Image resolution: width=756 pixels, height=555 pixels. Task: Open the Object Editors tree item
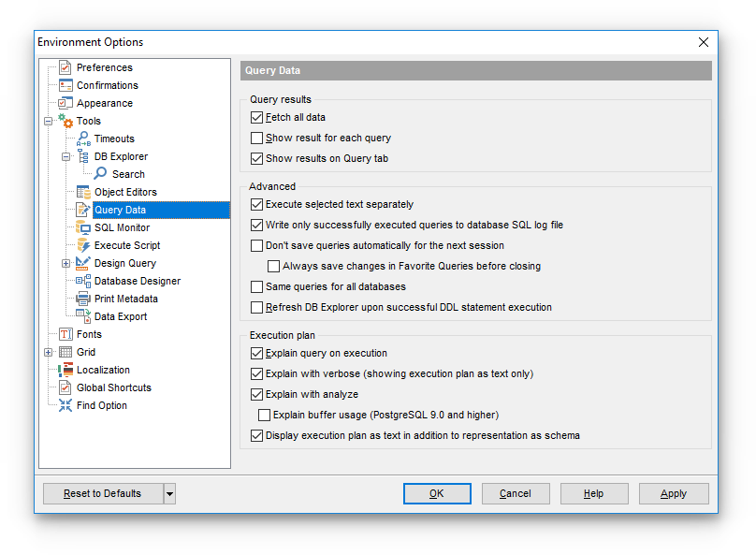[x=124, y=192]
